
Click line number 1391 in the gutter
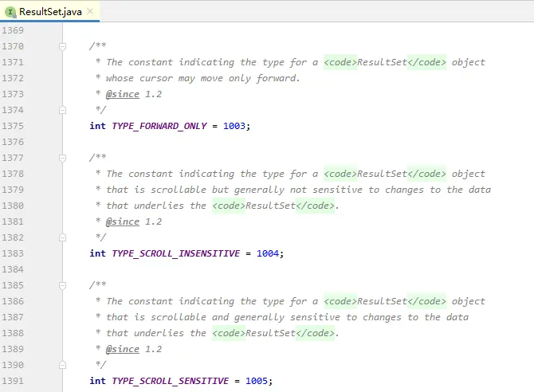pyautogui.click(x=13, y=381)
